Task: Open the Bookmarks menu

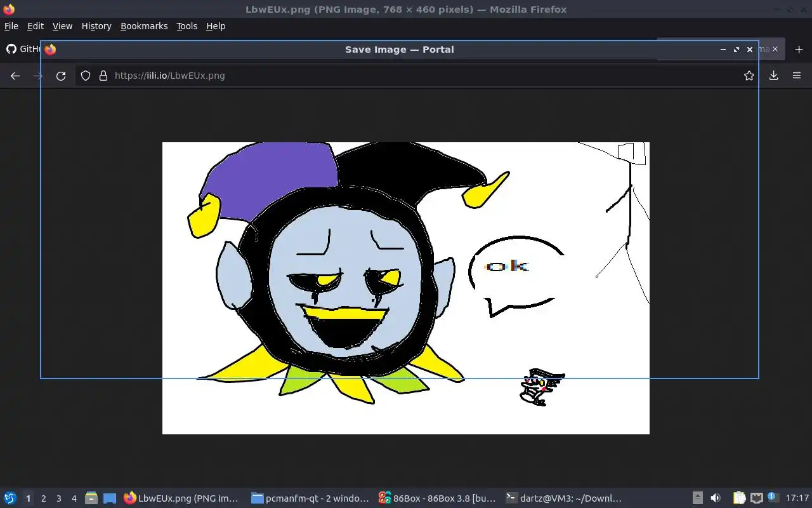Action: (144, 26)
